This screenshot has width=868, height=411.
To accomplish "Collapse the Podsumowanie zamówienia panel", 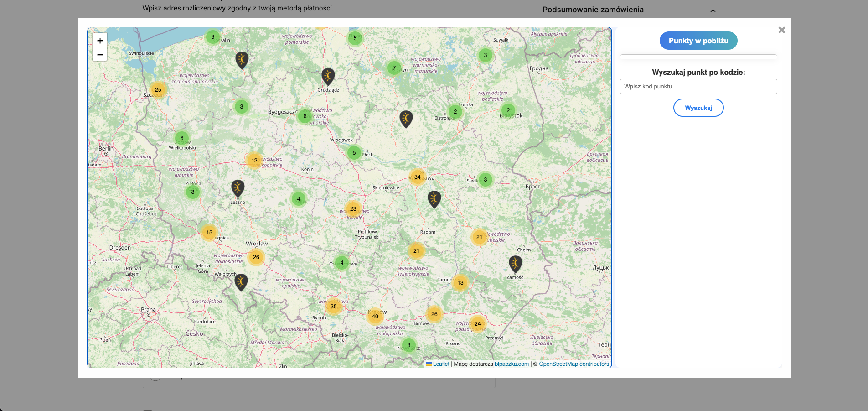I will [x=713, y=10].
